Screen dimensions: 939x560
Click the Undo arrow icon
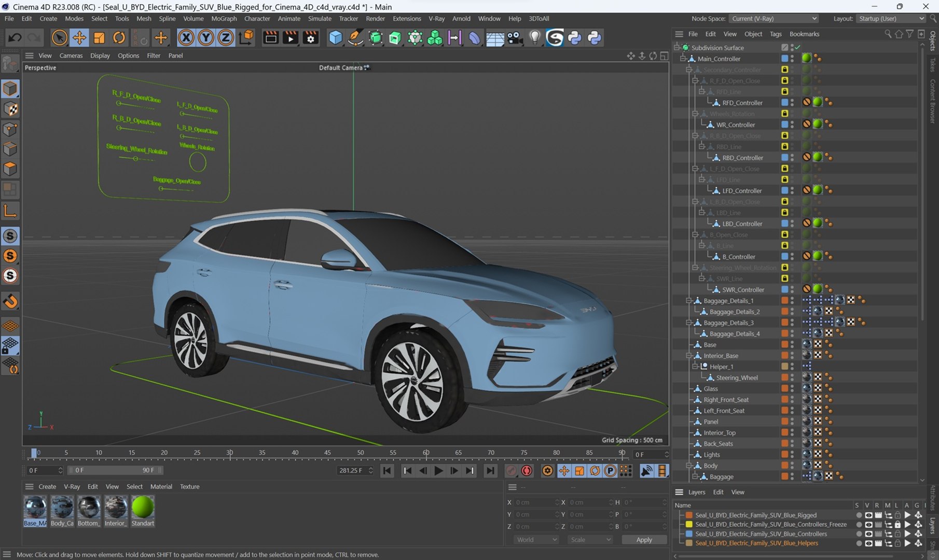[15, 37]
